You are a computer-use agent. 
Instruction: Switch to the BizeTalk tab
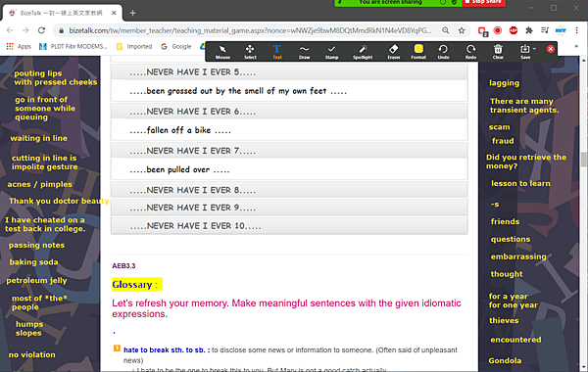63,13
